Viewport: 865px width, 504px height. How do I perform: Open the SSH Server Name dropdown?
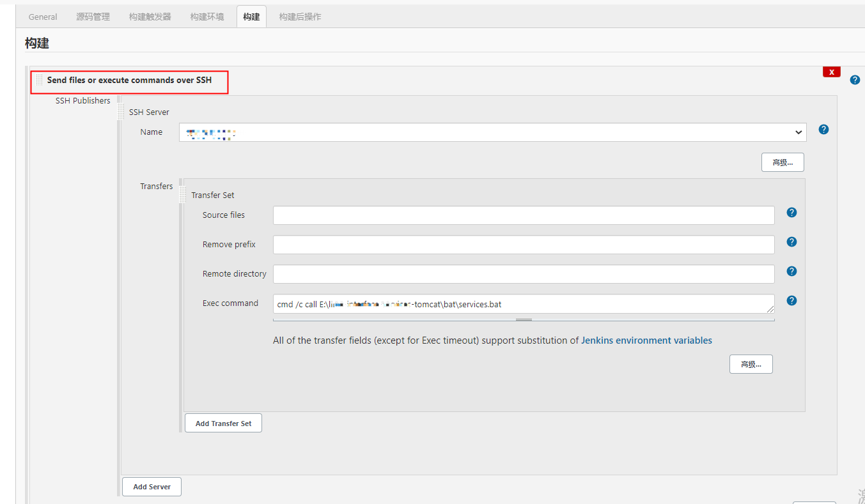point(492,132)
